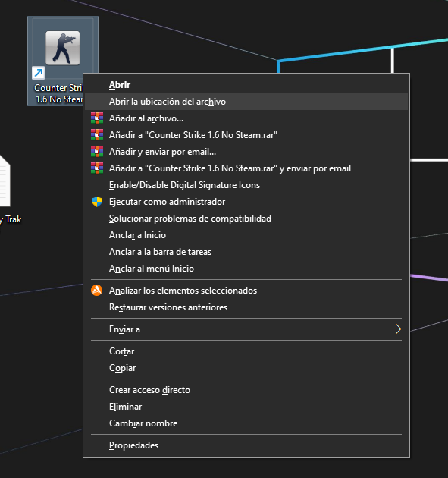448x478 pixels.
Task: Choose Eliminar from the menu
Action: tap(246, 407)
